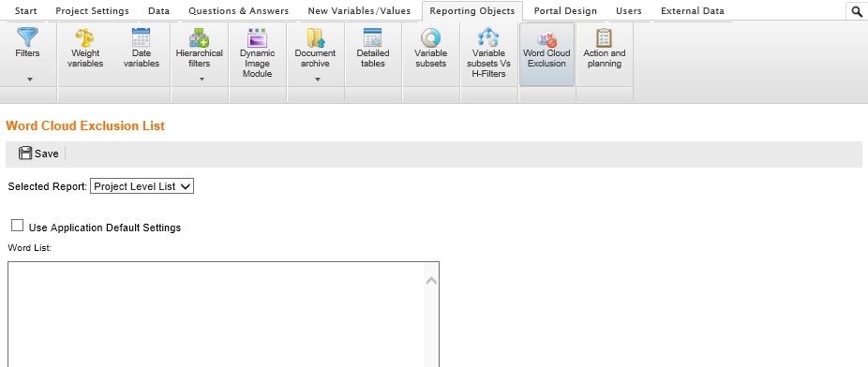868x367 pixels.
Task: Switch to the Start tab
Action: [x=25, y=10]
